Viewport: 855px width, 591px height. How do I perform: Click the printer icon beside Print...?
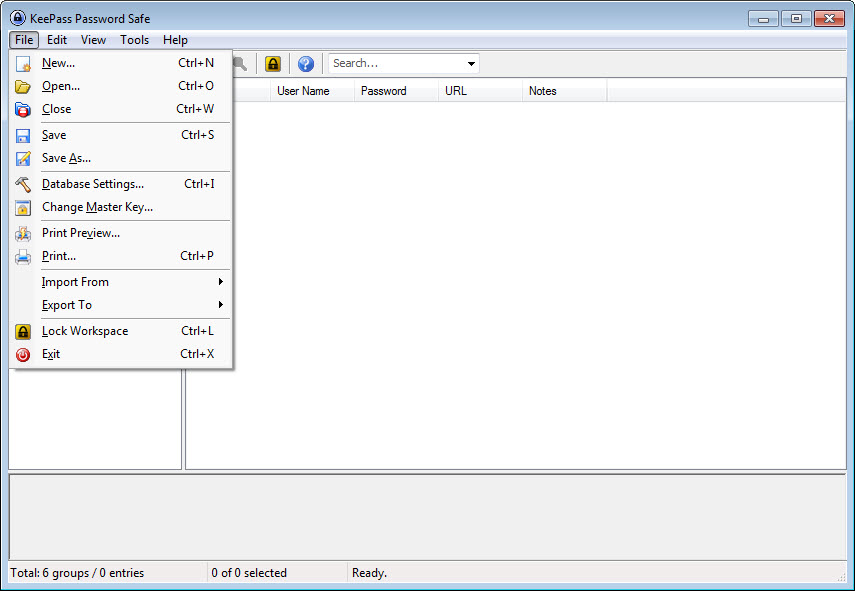tap(23, 257)
